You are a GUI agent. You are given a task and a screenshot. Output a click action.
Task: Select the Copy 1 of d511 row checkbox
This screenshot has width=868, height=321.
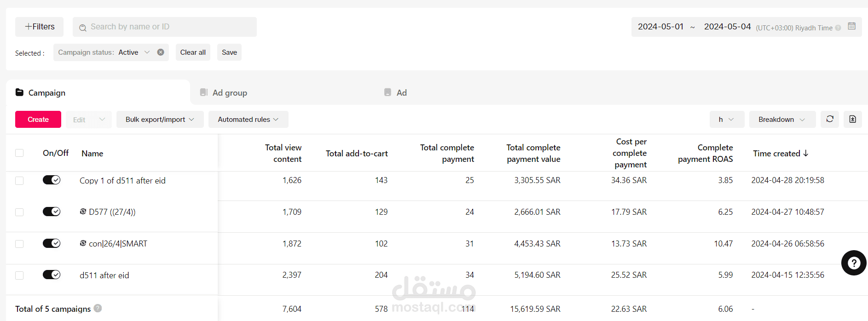coord(19,181)
